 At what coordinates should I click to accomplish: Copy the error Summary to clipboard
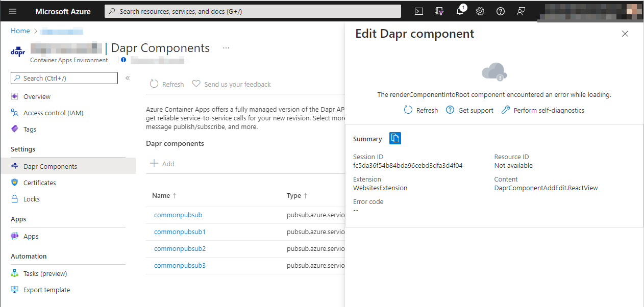pyautogui.click(x=394, y=138)
